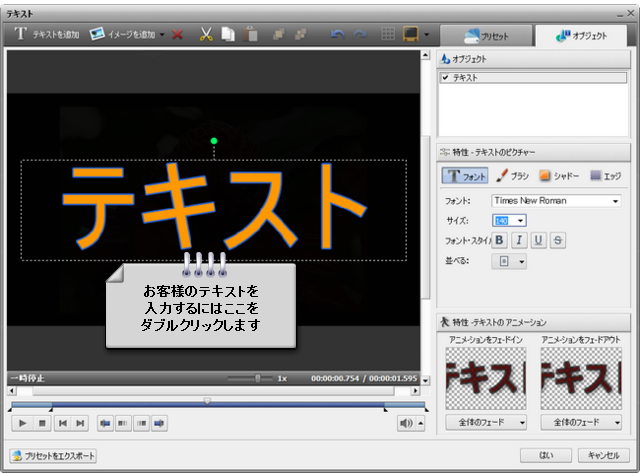640x473 pixels.
Task: Toggle italic font style
Action: [519, 240]
